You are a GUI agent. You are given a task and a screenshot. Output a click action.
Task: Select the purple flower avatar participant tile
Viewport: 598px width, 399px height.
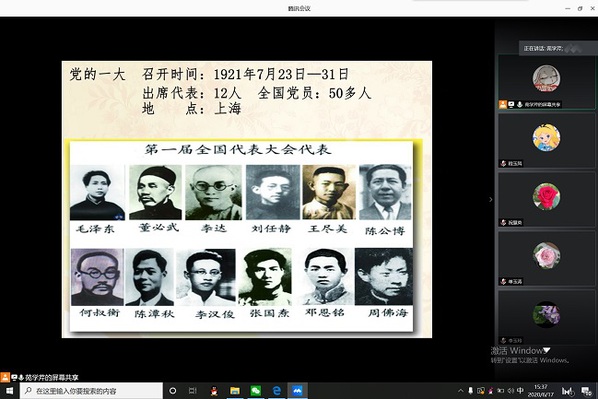[x=547, y=317]
